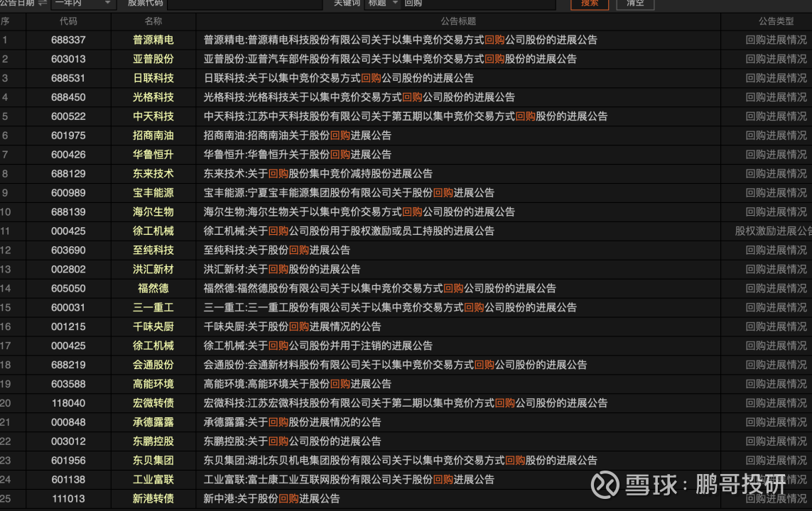Select stock name 高能环境
This screenshot has width=812, height=511.
[153, 384]
